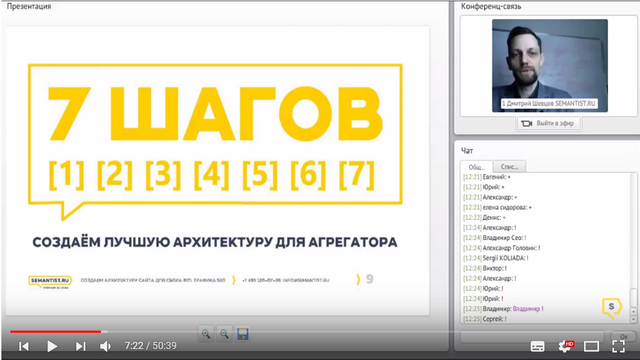
Task: Save the presentation with the floppy icon
Action: tap(243, 334)
